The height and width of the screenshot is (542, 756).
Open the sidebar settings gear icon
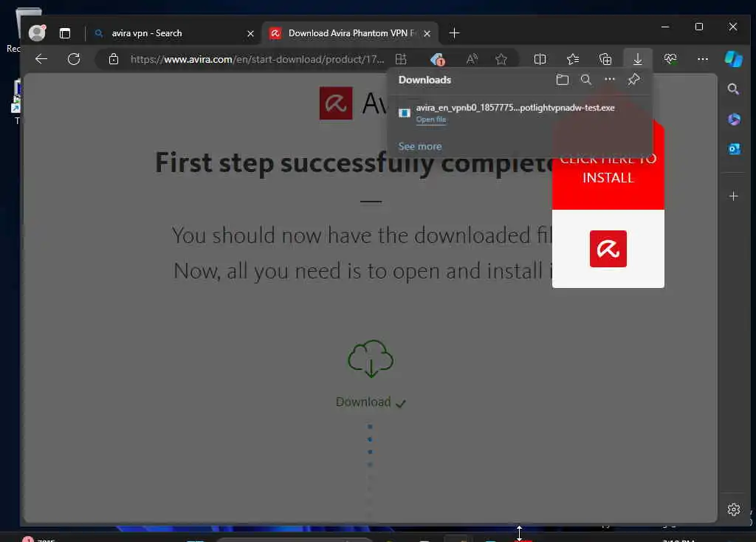pos(733,510)
